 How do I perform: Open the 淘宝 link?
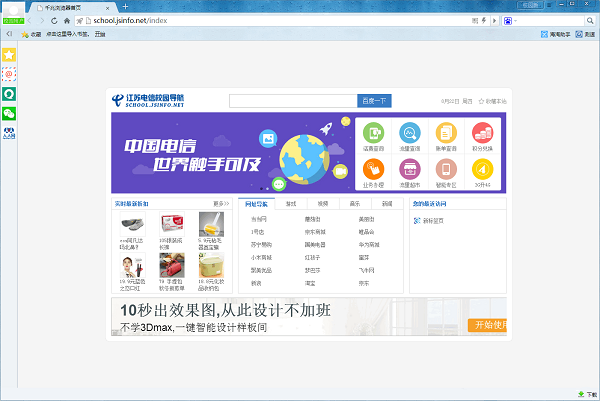(x=310, y=283)
